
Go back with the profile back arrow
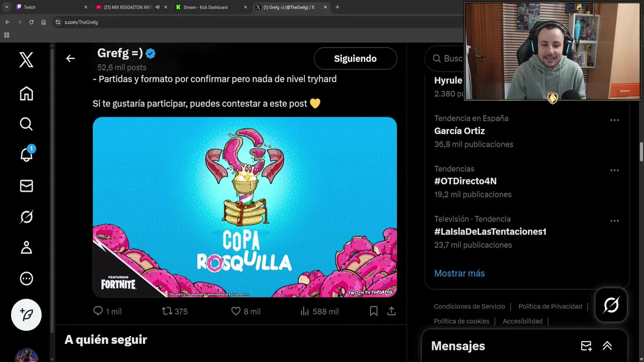pos(70,58)
